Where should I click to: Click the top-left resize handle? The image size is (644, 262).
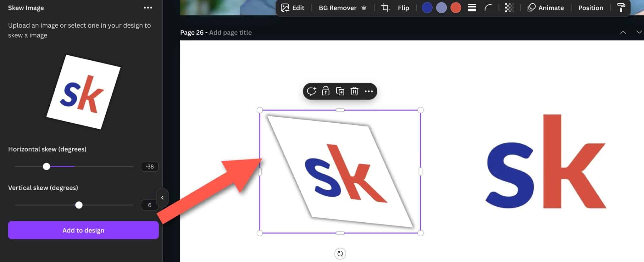coord(259,110)
